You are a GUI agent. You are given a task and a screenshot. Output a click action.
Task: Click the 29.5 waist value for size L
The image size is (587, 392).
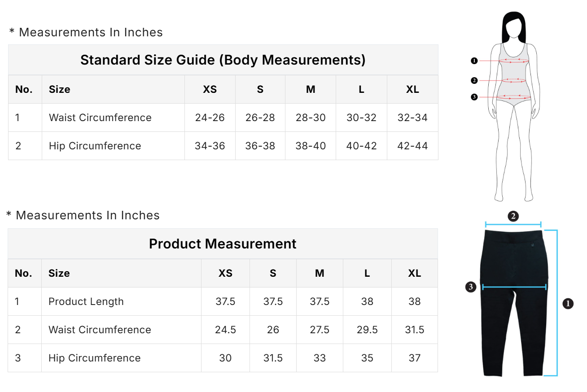click(x=367, y=330)
